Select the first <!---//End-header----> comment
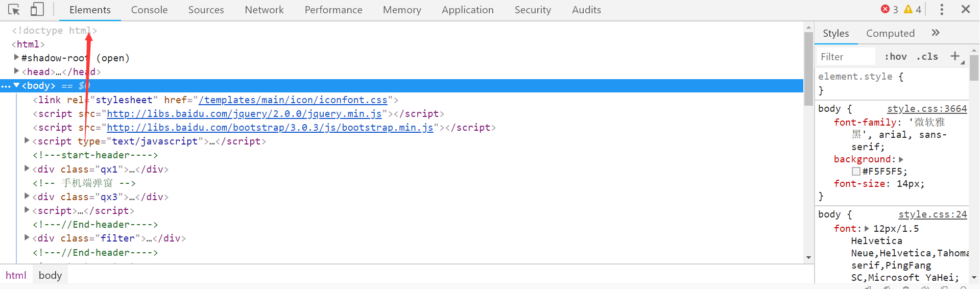980x289 pixels. tap(95, 225)
